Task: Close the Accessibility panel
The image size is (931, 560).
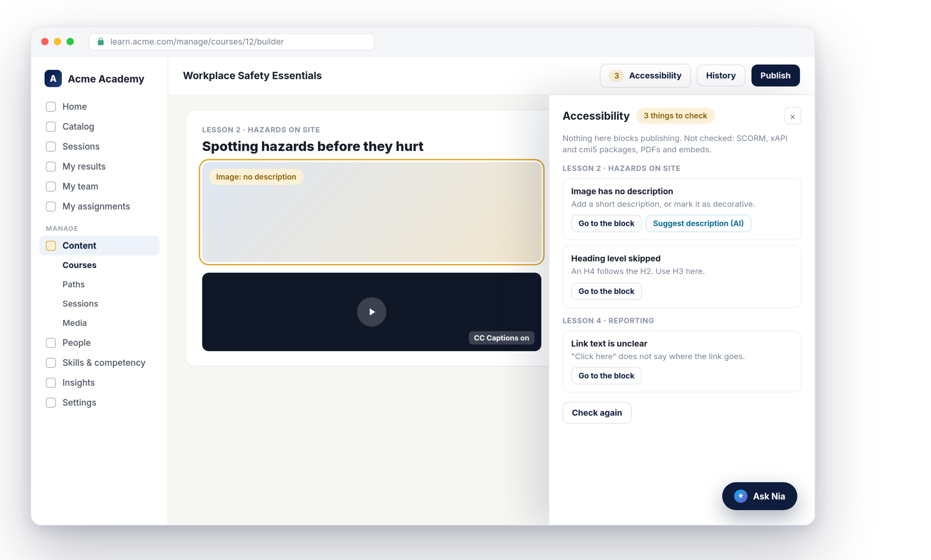Action: point(792,116)
